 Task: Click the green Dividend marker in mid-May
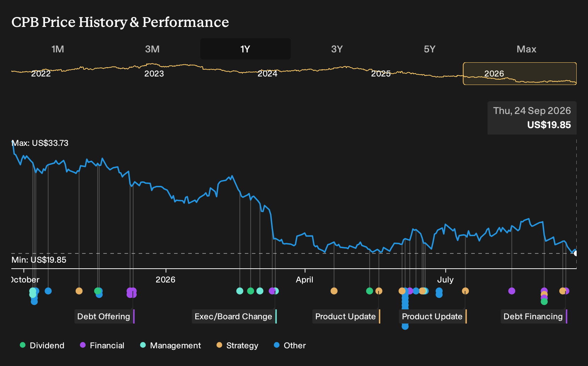[369, 291]
